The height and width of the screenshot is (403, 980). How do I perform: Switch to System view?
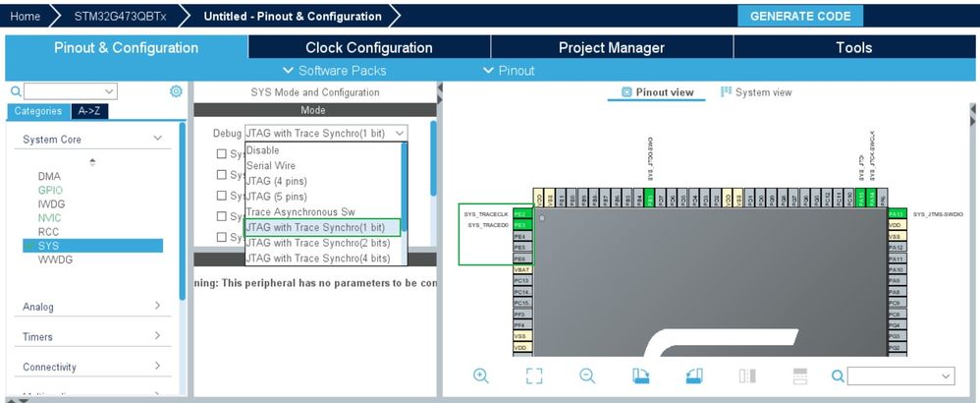pyautogui.click(x=756, y=92)
